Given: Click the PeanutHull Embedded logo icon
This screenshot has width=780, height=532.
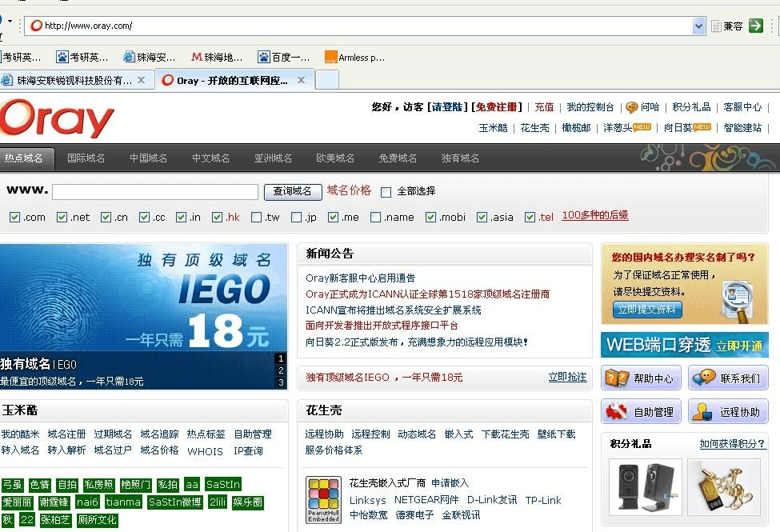Looking at the screenshot, I should point(323,500).
